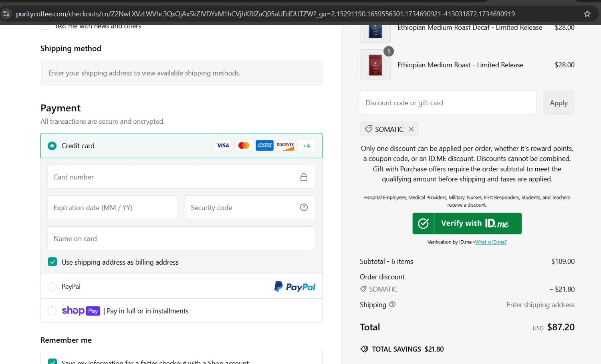This screenshot has width=601, height=364.
Task: Show the +4 additional card types
Action: click(x=306, y=146)
